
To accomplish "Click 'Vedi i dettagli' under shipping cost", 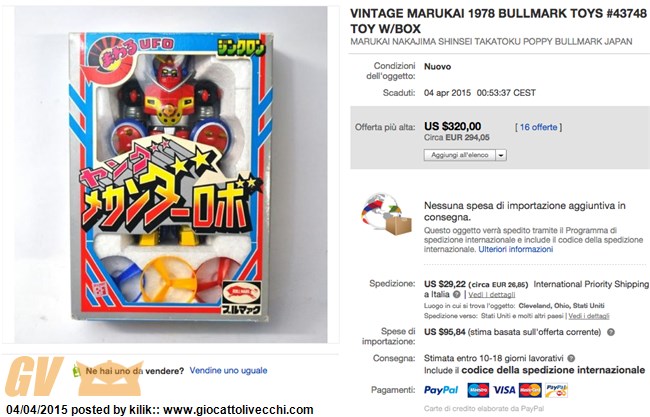I will coord(492,295).
